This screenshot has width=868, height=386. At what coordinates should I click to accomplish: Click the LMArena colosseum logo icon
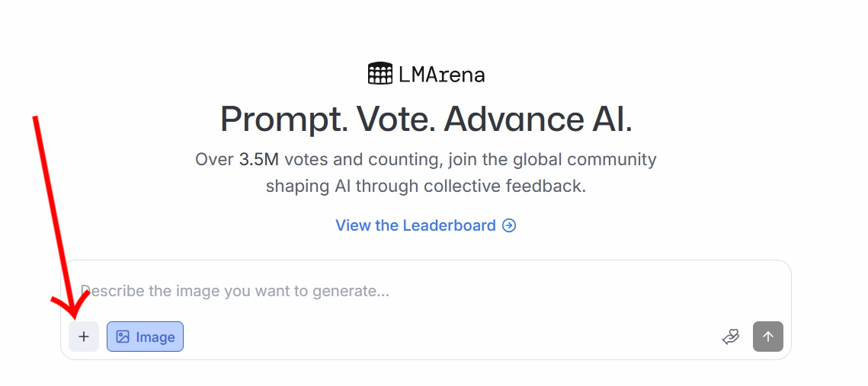click(380, 74)
